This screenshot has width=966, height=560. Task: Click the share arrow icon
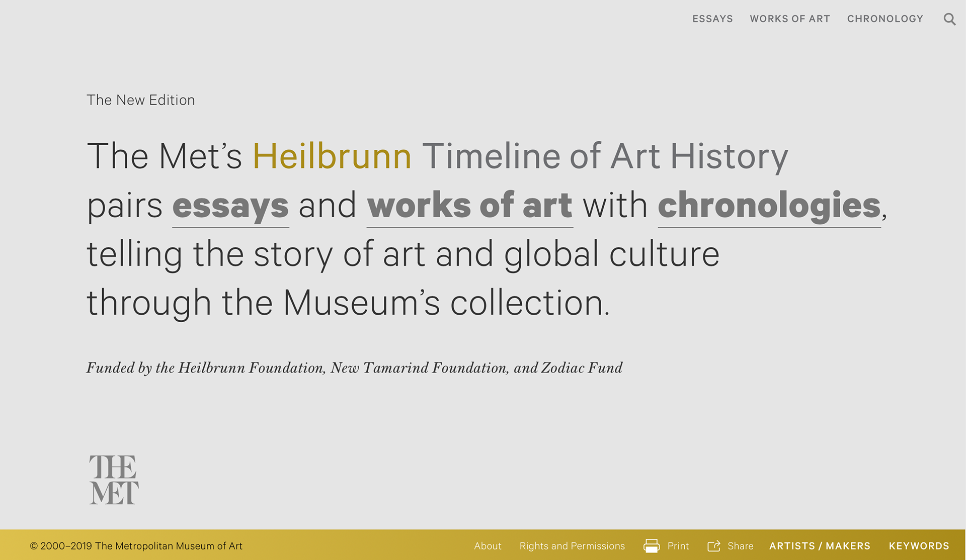click(714, 545)
